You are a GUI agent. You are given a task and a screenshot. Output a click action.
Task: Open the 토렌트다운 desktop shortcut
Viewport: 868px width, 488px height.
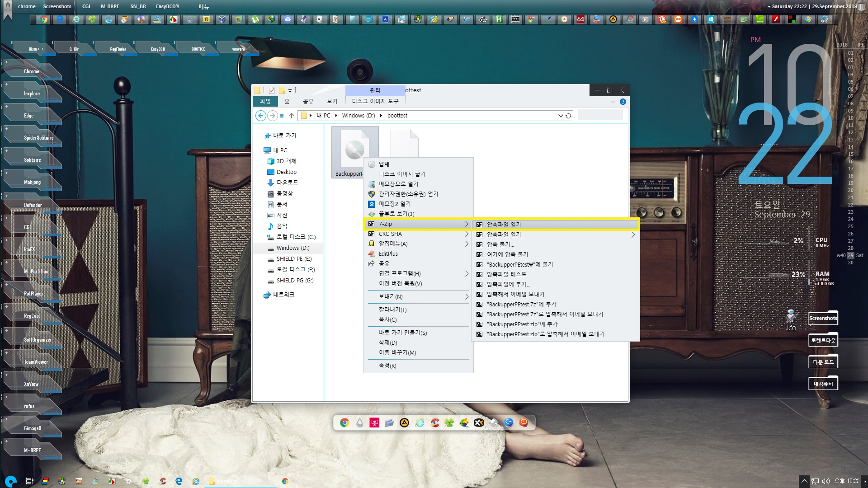pyautogui.click(x=823, y=340)
